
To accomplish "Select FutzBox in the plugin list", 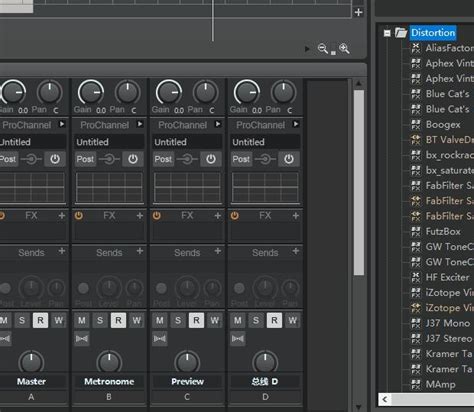I will 443,231.
